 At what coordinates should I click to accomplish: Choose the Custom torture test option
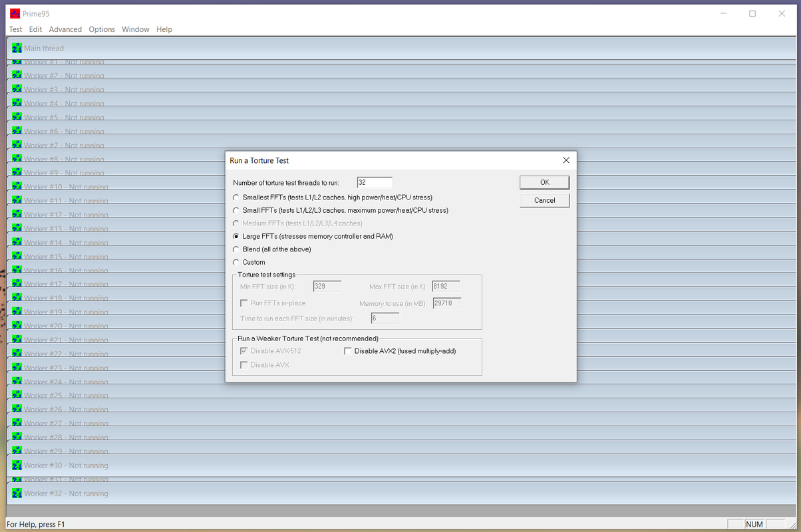point(236,262)
